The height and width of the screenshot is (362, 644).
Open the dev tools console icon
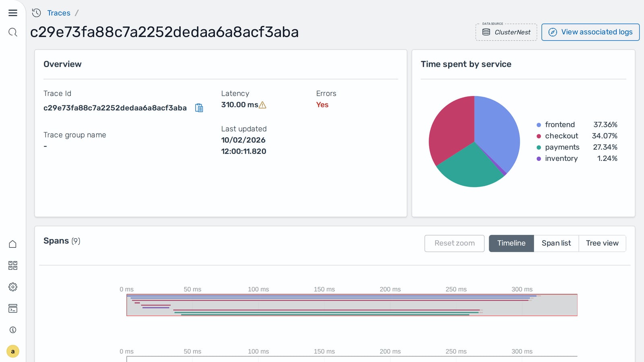[13, 309]
